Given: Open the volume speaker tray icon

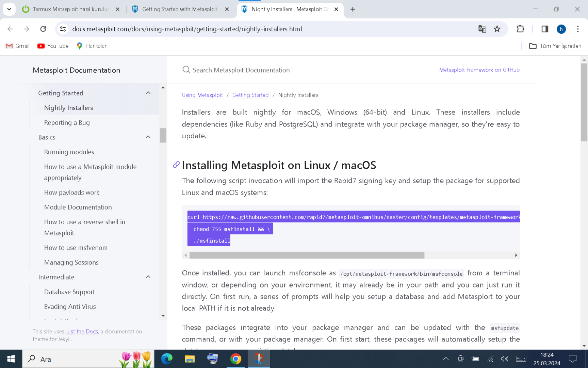Looking at the screenshot, I should tap(505, 359).
